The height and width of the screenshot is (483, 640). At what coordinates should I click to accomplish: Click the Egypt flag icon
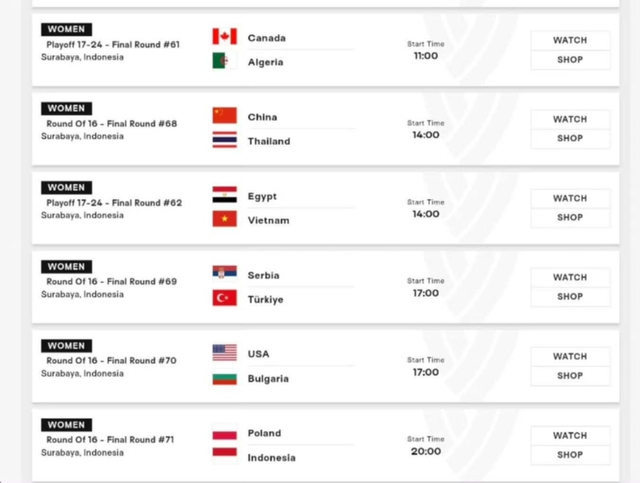(x=224, y=195)
